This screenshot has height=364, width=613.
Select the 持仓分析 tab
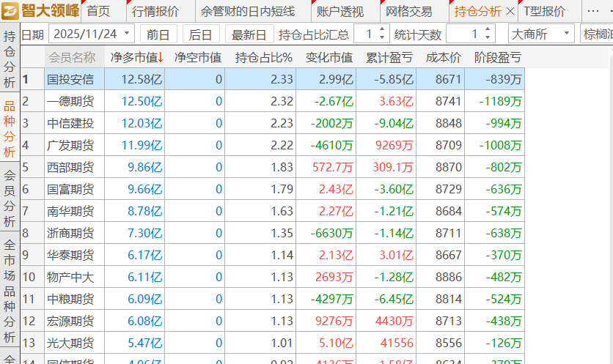click(x=477, y=11)
